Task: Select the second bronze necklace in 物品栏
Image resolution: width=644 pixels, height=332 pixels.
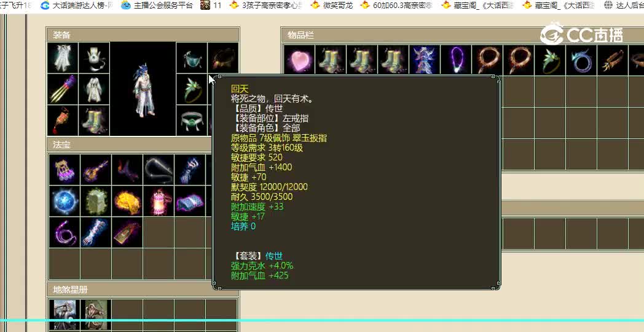Action: click(x=518, y=60)
